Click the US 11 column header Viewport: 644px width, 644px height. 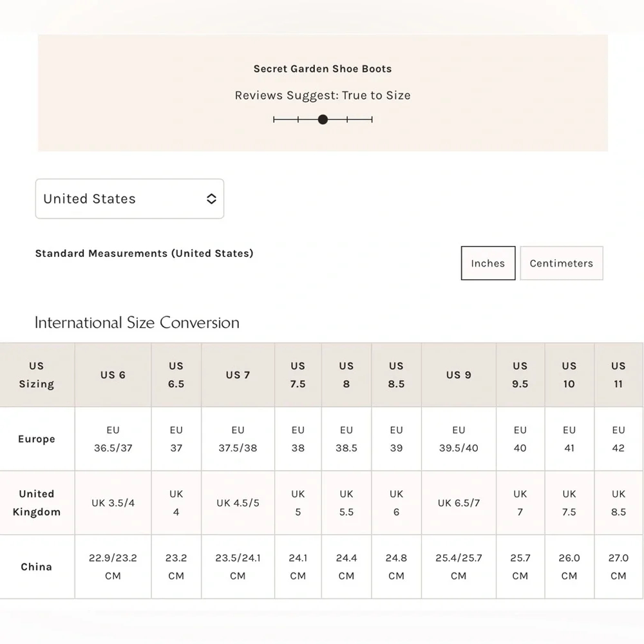click(618, 375)
